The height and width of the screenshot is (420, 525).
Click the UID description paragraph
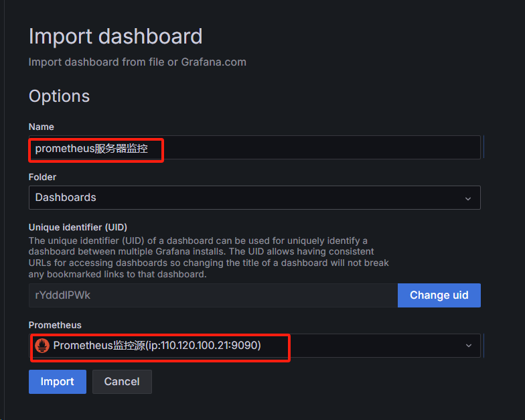tap(209, 257)
